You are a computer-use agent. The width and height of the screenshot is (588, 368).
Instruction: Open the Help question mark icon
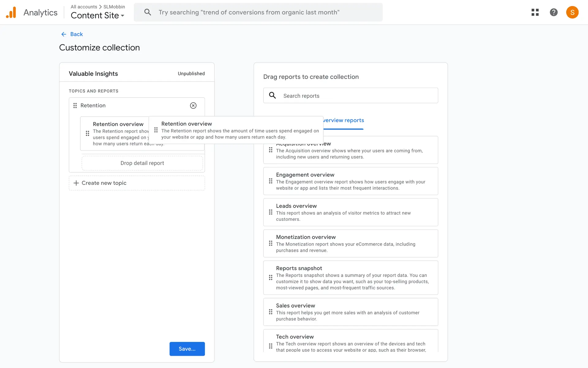pos(553,12)
